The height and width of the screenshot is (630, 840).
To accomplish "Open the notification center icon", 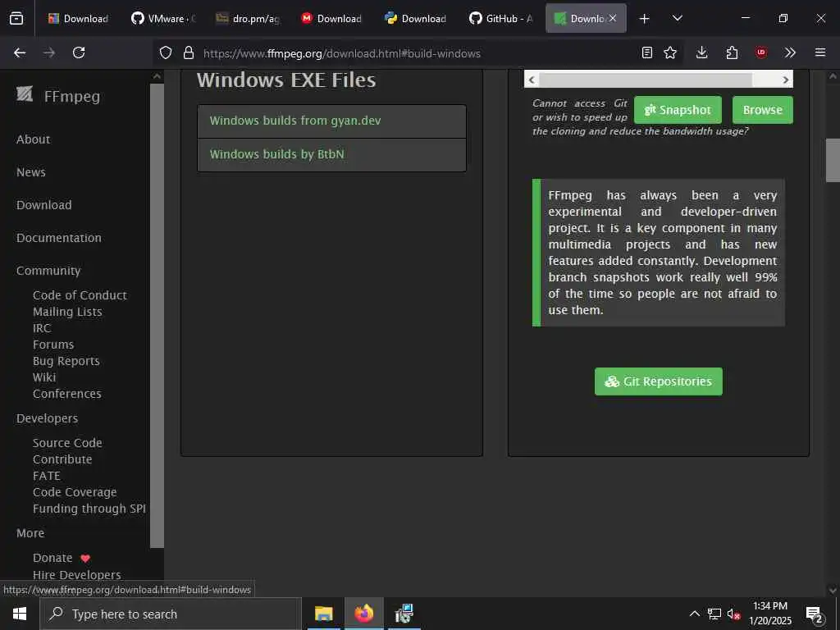I will pyautogui.click(x=815, y=614).
